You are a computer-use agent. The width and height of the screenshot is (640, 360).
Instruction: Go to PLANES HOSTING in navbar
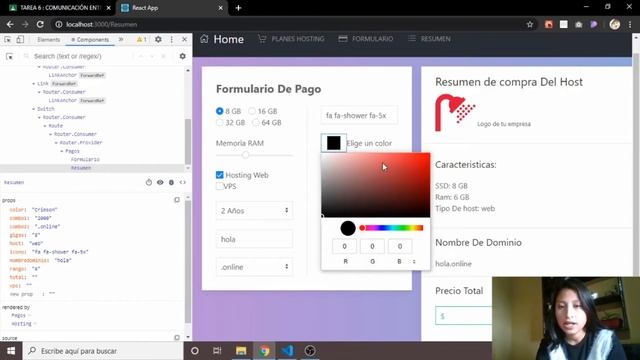[291, 39]
